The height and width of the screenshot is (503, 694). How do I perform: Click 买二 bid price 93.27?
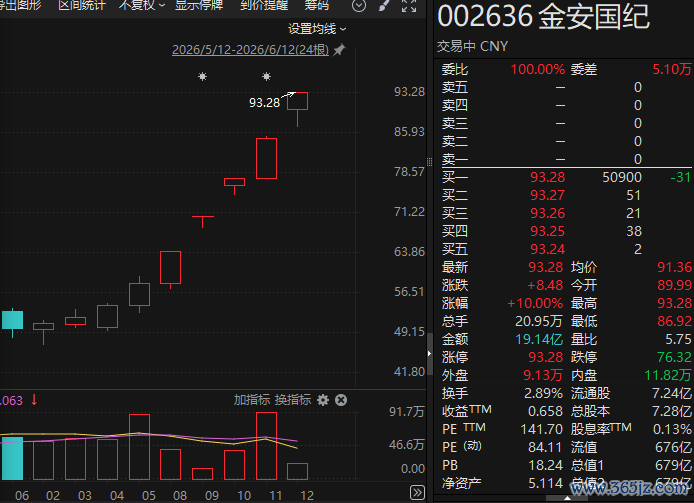pos(547,195)
